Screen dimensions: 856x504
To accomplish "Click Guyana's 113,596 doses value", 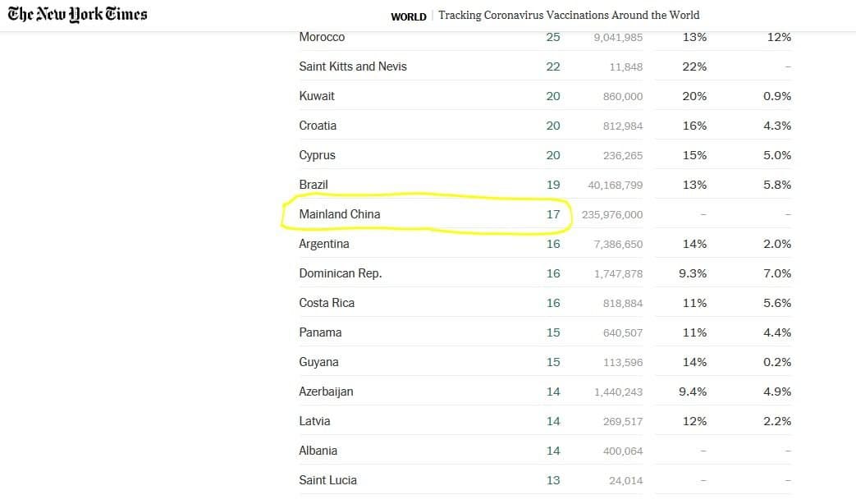I will pos(623,363).
